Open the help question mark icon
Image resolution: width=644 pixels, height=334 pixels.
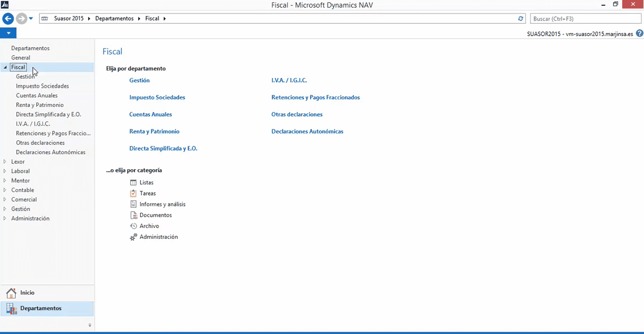click(639, 34)
